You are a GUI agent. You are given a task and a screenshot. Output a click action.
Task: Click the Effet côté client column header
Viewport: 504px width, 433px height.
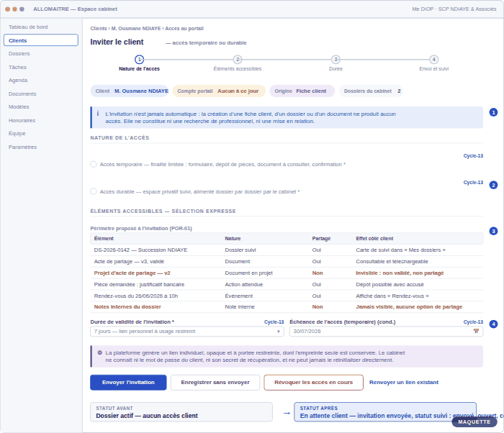374,239
